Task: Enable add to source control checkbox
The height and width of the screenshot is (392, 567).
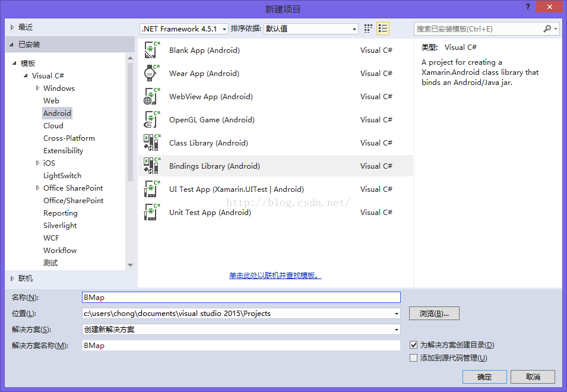Action: (x=413, y=358)
